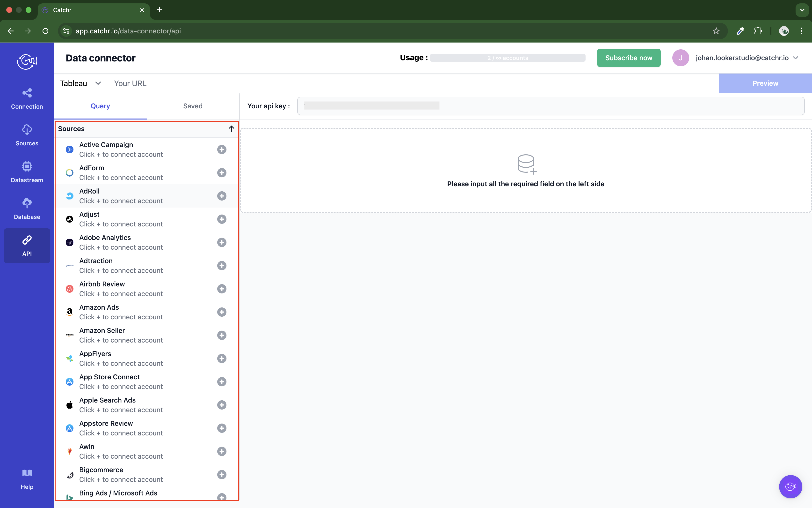Click the Amazon Ads source logo
812x508 pixels.
[69, 312]
